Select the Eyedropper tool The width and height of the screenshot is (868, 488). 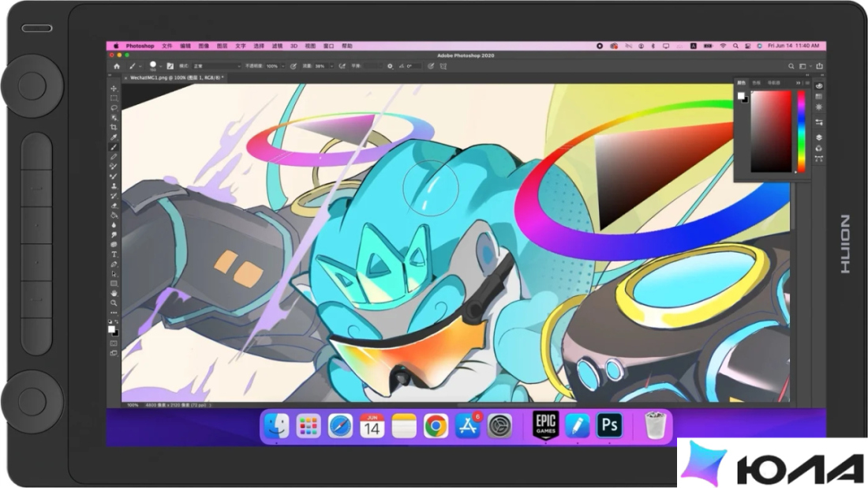point(114,137)
